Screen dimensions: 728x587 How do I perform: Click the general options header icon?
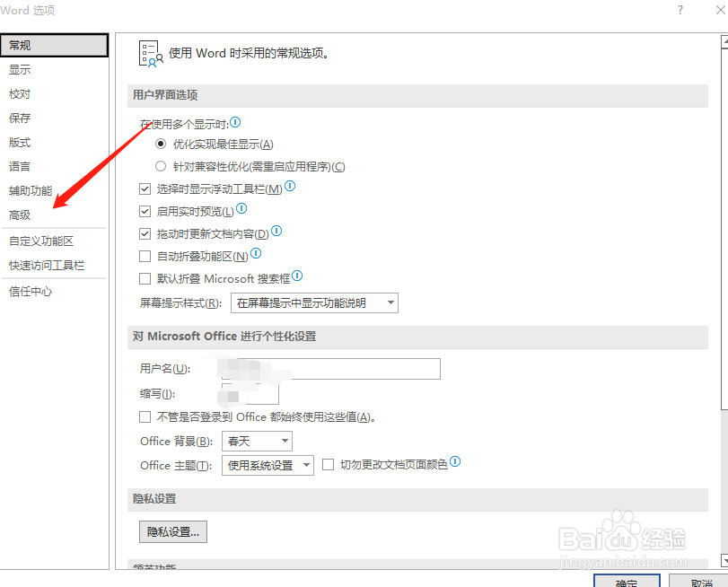pyautogui.click(x=151, y=54)
